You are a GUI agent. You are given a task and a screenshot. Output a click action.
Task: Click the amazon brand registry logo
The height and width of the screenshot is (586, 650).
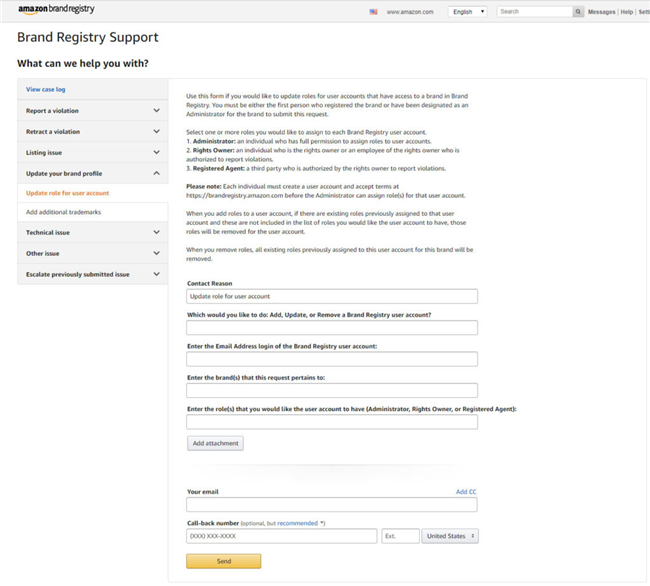(56, 11)
